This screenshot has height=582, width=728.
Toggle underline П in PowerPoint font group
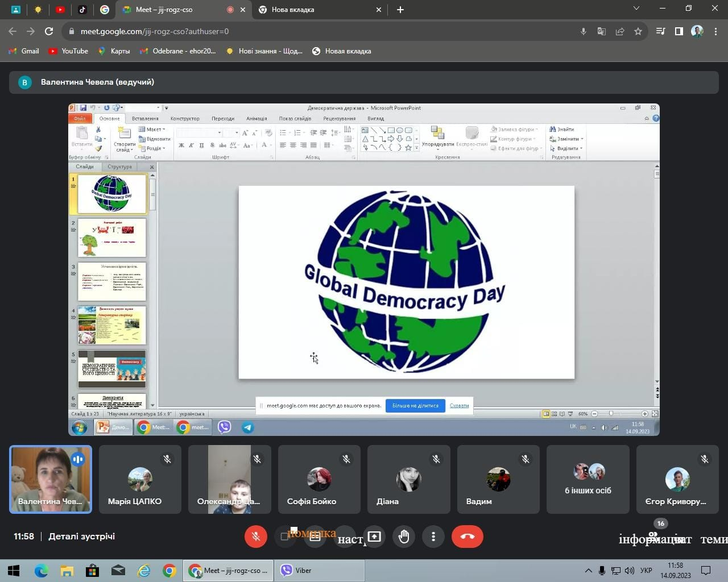[201, 145]
